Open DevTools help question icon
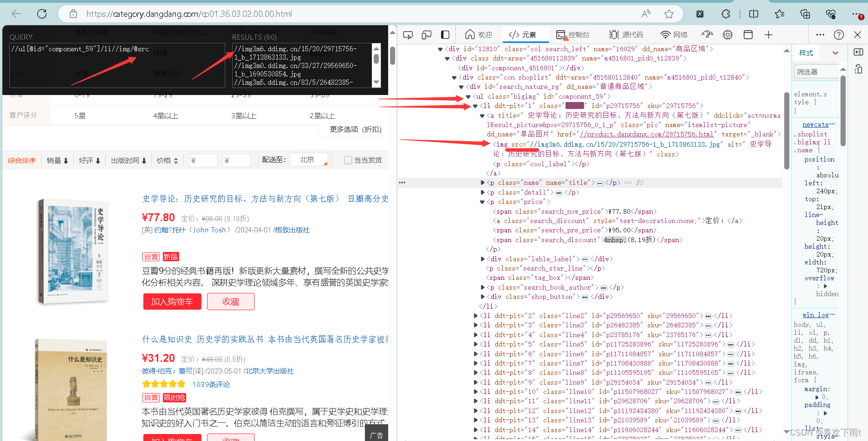 (839, 35)
